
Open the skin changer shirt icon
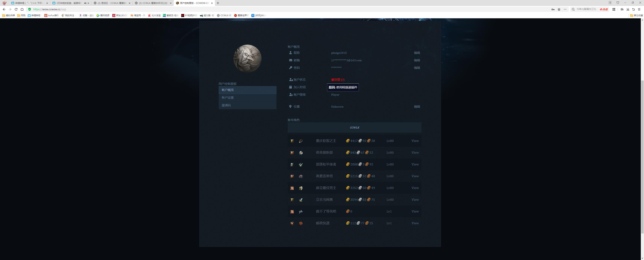point(618,3)
